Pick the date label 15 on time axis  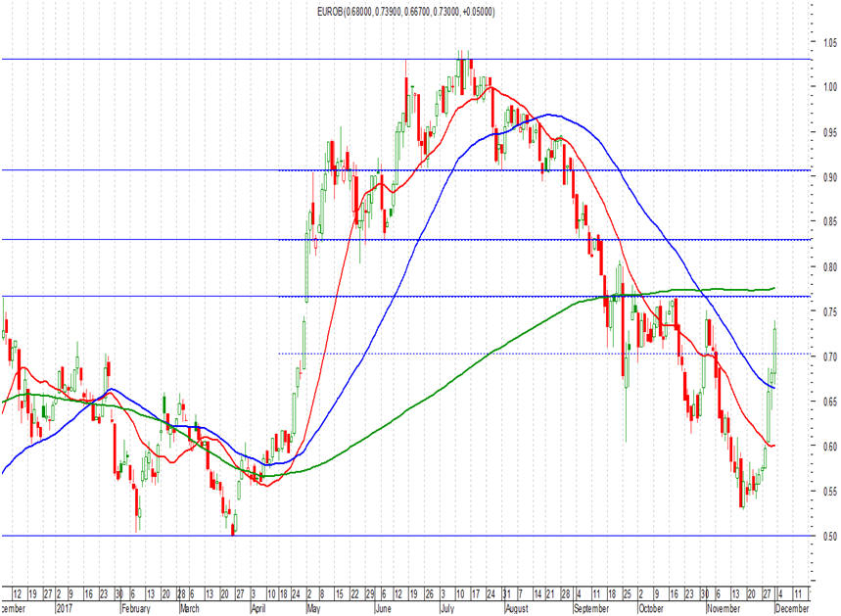coord(339,594)
